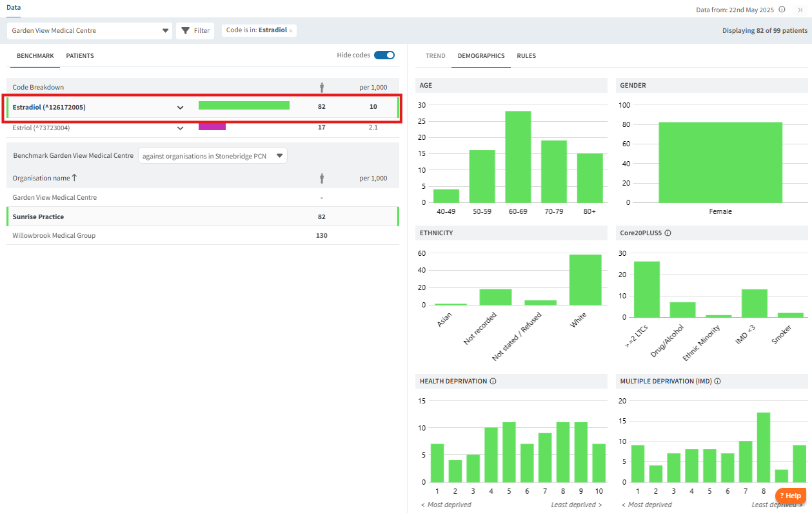Click the per 1,000 header in Code Breakdown
The width and height of the screenshot is (812, 513).
point(373,87)
